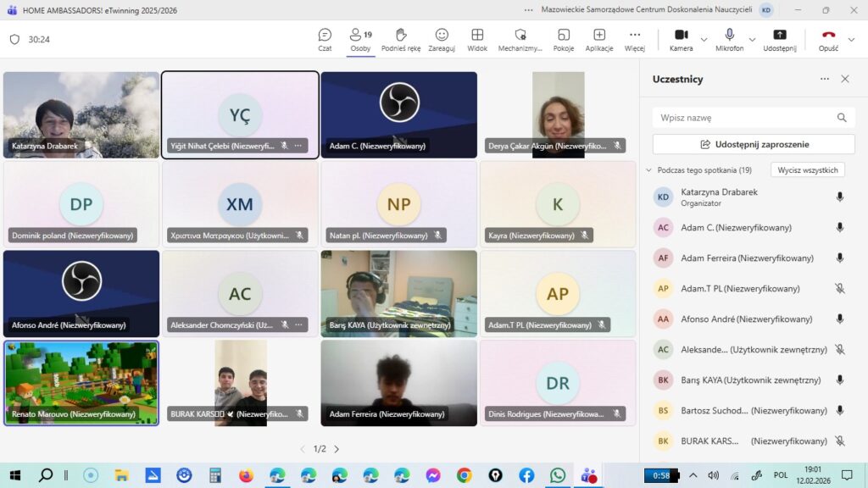
Task: Open File Explorer from taskbar
Action: (121, 475)
